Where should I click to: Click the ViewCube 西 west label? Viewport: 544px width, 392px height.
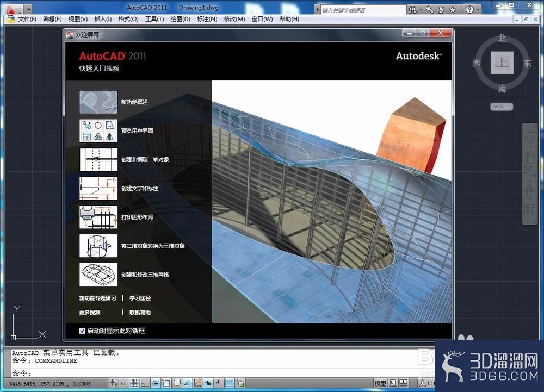coord(477,63)
